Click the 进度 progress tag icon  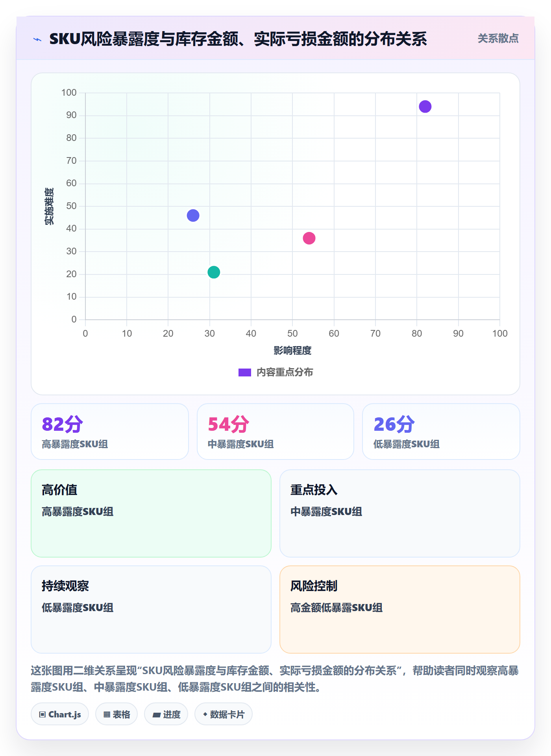(x=157, y=715)
